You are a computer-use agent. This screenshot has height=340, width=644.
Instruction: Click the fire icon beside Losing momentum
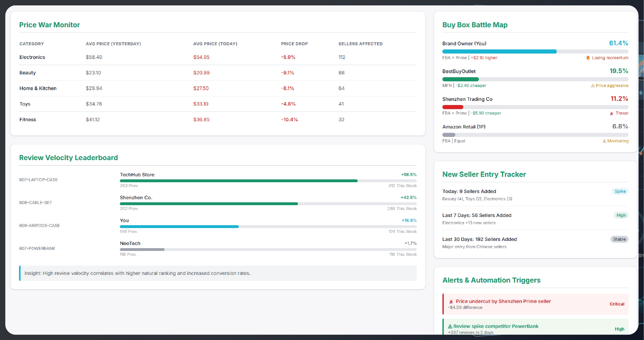588,58
